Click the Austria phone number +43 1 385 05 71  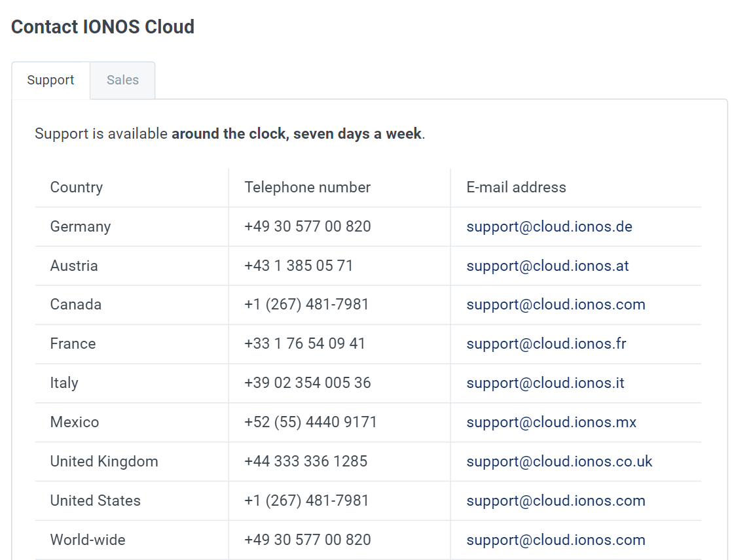point(299,266)
